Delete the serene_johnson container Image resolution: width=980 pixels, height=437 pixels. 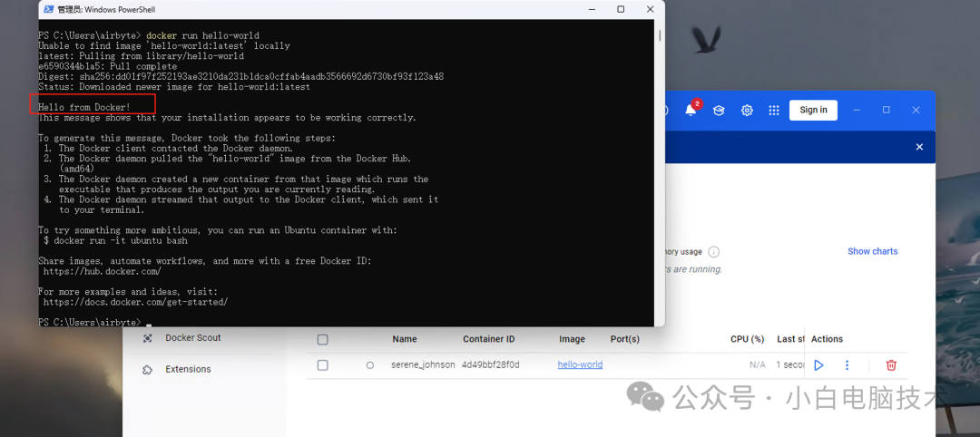click(891, 365)
